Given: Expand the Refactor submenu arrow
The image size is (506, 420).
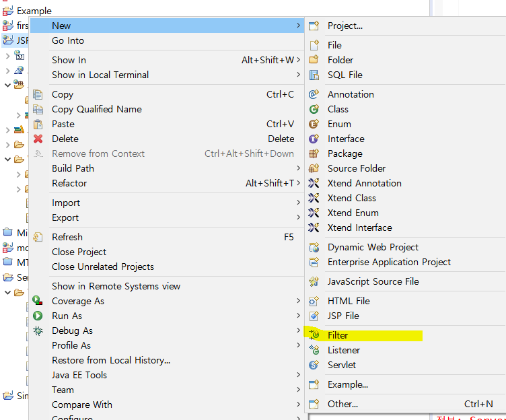Looking at the screenshot, I should [x=299, y=183].
